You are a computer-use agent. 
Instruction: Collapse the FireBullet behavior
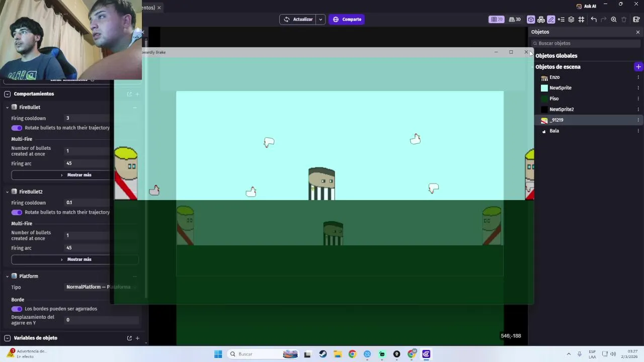pos(7,107)
